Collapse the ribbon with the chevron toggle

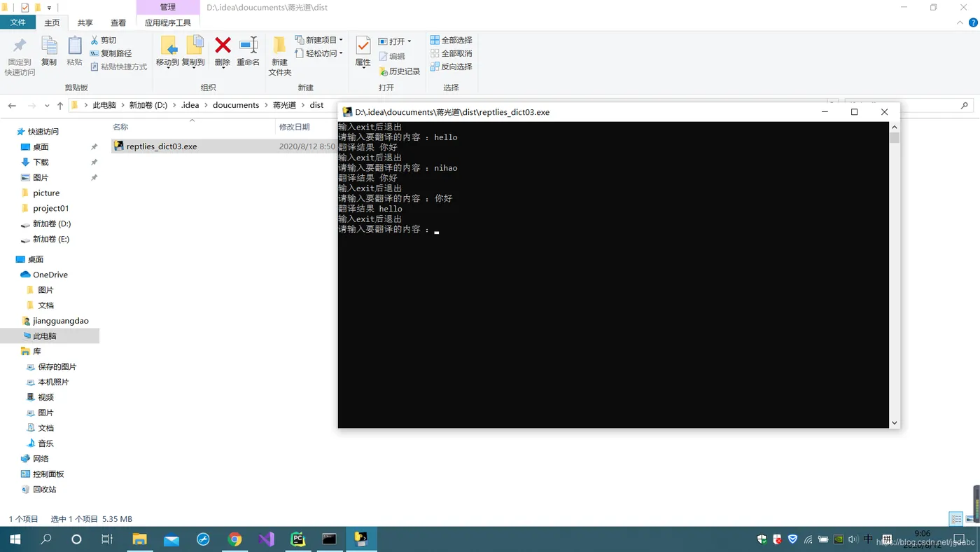[959, 22]
